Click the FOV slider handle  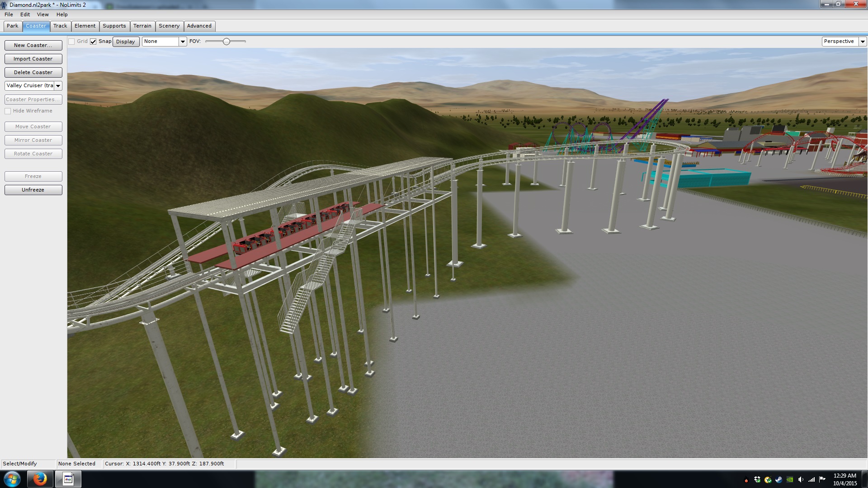tap(226, 42)
